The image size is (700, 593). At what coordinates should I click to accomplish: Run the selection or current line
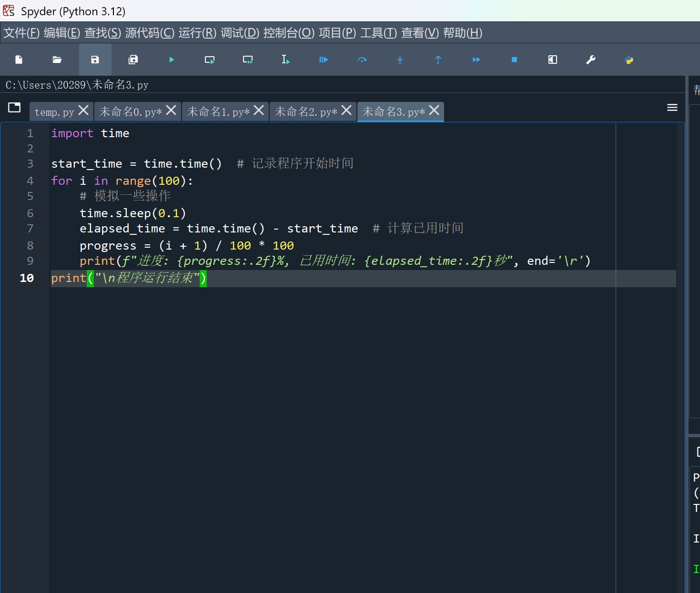click(286, 60)
